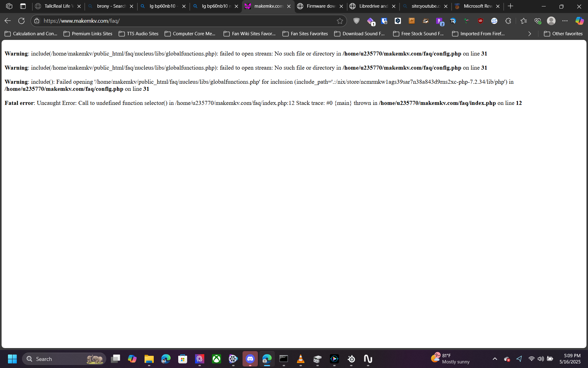Open the second extension with badge 1

[371, 21]
